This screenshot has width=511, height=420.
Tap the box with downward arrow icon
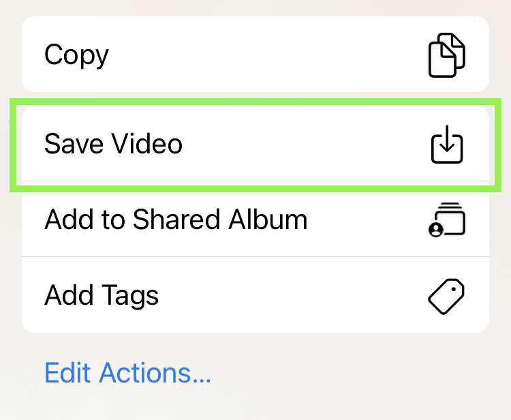coord(446,145)
